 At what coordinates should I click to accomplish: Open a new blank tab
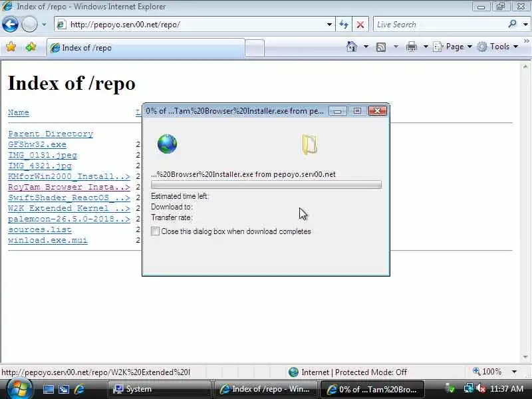[255, 48]
